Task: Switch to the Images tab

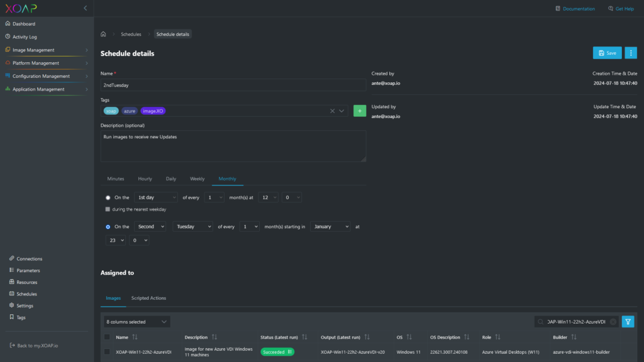Action: (x=113, y=299)
